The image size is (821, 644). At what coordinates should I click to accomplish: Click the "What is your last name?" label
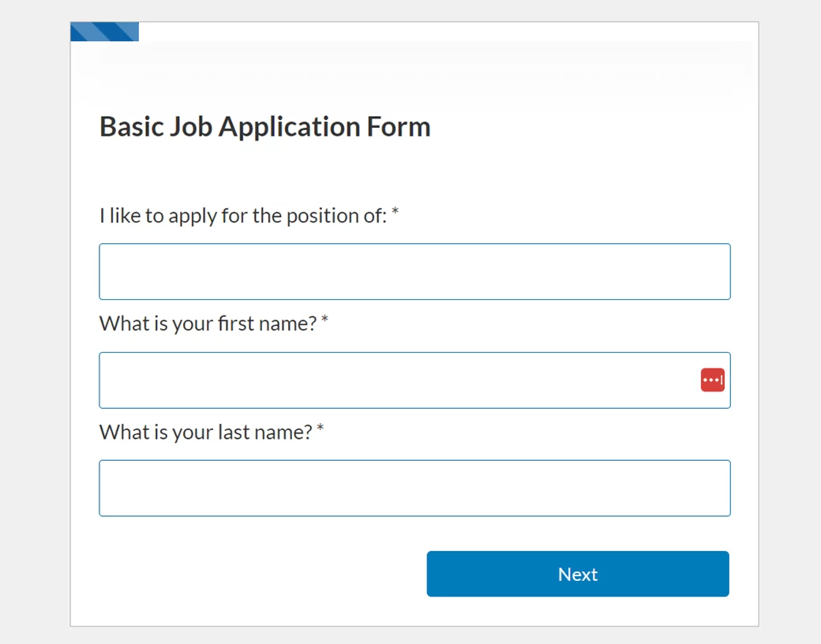(x=206, y=432)
